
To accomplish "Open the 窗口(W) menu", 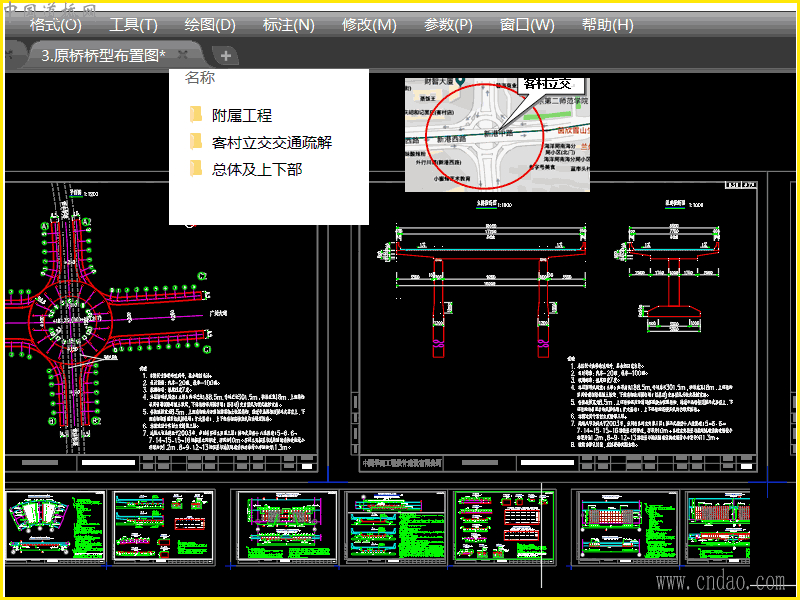I will (x=527, y=24).
